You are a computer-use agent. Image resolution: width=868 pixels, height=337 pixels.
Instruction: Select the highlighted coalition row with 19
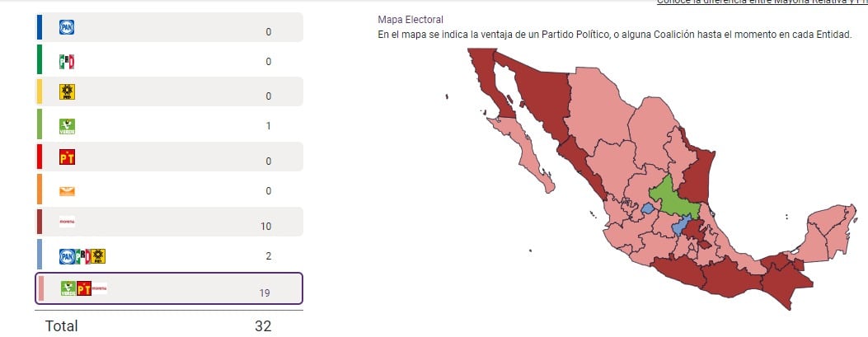[x=170, y=288]
